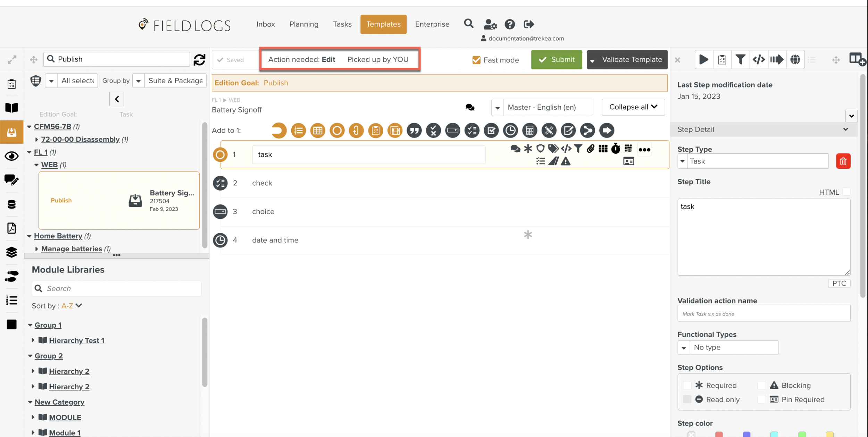The width and height of the screenshot is (868, 437).
Task: Open the Collapse all dropdown
Action: click(x=633, y=107)
